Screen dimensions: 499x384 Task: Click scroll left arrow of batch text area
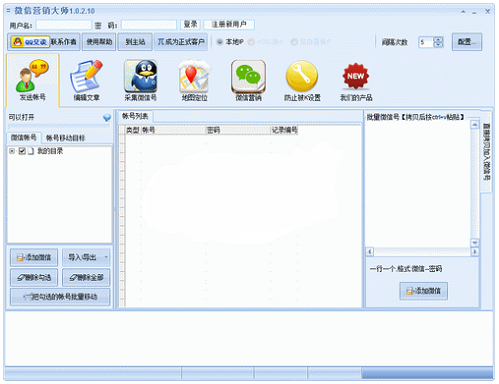(370, 251)
